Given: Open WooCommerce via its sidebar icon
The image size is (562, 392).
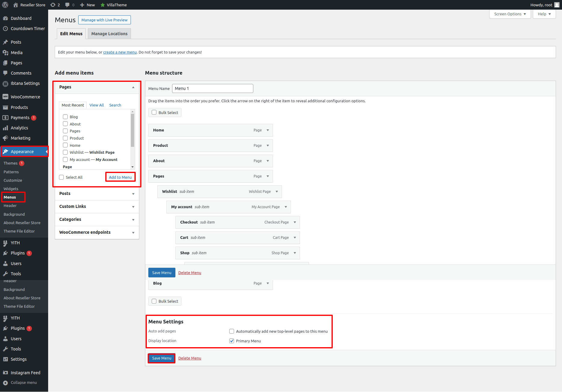Looking at the screenshot, I should [5, 97].
